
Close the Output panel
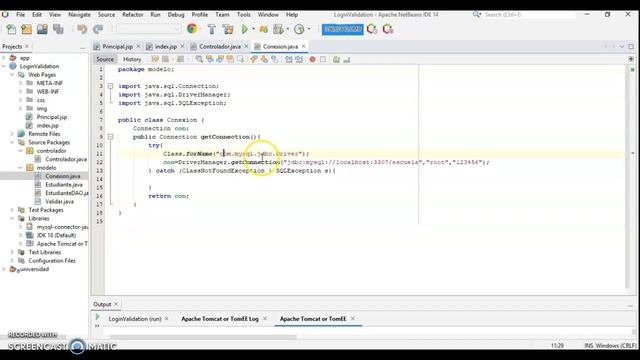[x=116, y=304]
